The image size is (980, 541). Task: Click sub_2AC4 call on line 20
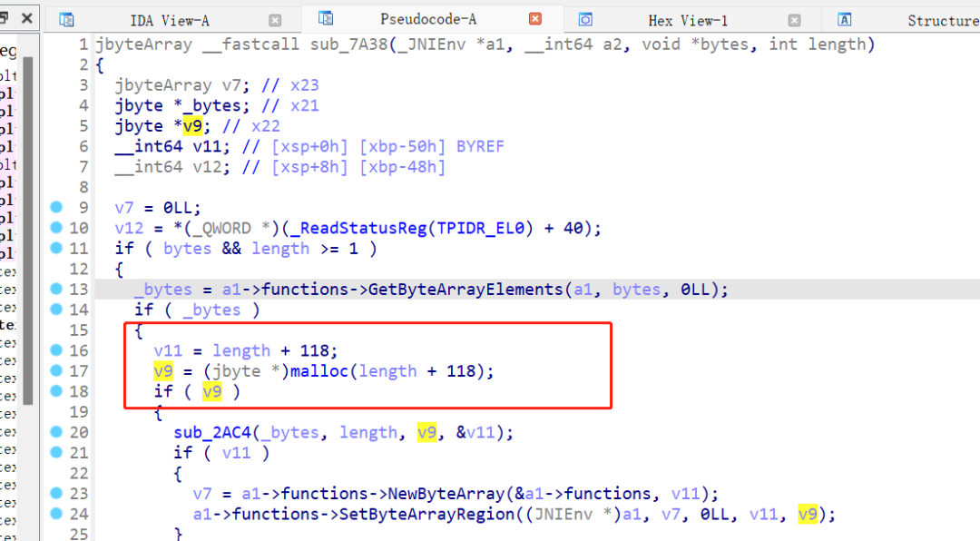(211, 432)
